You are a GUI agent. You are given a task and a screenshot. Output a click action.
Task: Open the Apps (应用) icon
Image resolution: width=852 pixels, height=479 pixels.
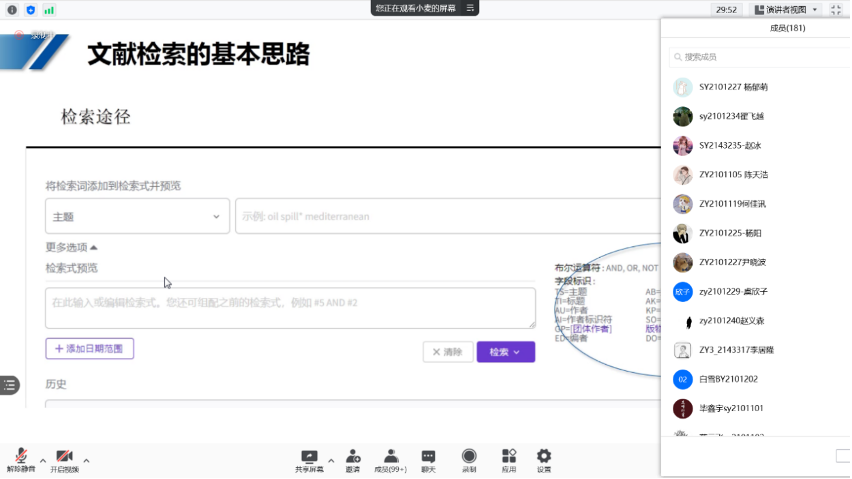coord(508,457)
